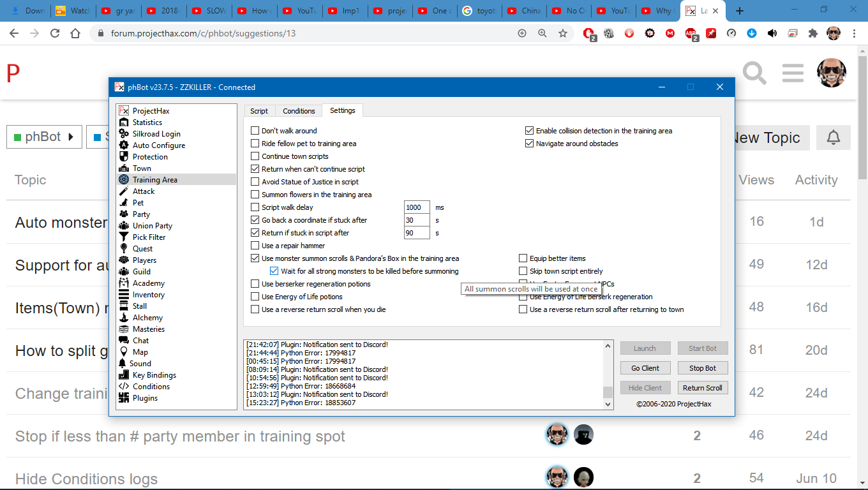Open the Attack section sword icon
The height and width of the screenshot is (490, 868).
point(124,191)
